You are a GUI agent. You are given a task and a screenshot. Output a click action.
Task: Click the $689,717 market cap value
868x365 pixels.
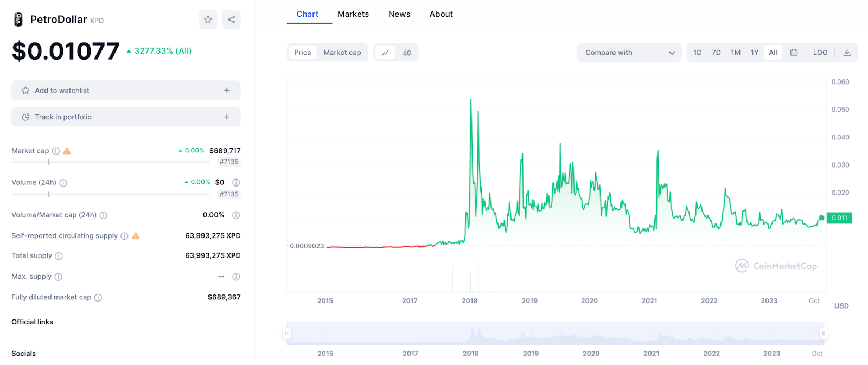[x=225, y=151]
